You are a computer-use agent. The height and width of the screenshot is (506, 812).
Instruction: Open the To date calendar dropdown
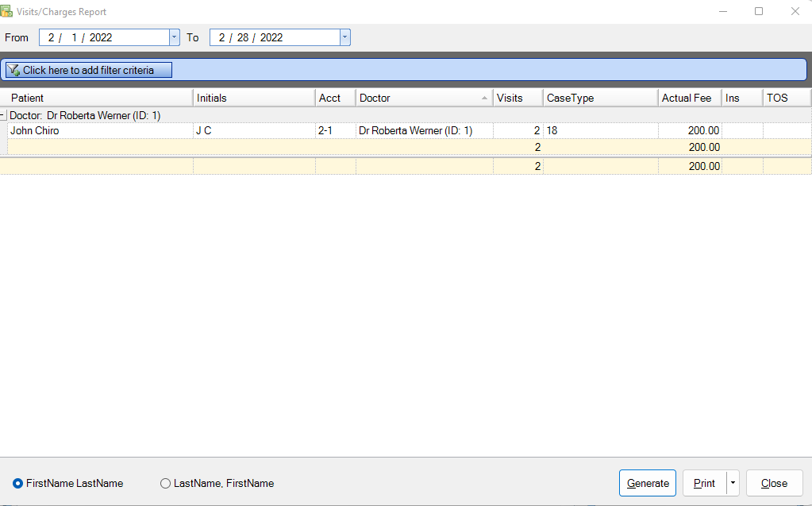[x=344, y=37]
